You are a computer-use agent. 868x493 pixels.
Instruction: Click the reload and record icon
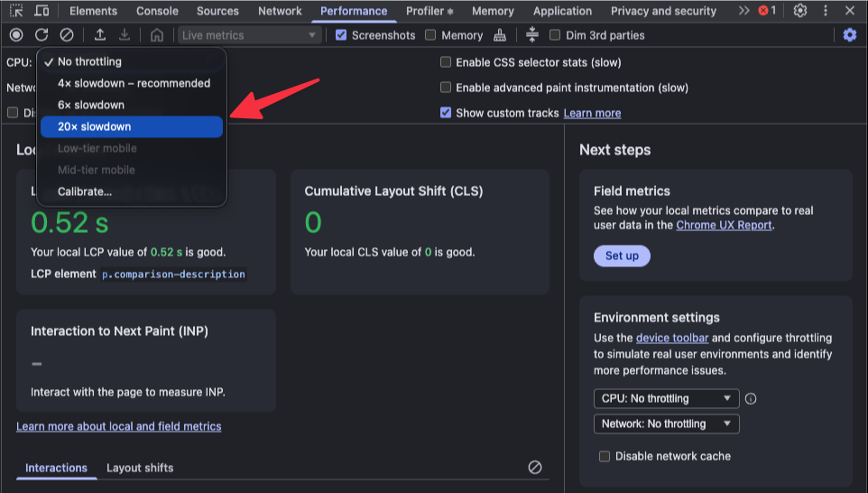[x=42, y=35]
